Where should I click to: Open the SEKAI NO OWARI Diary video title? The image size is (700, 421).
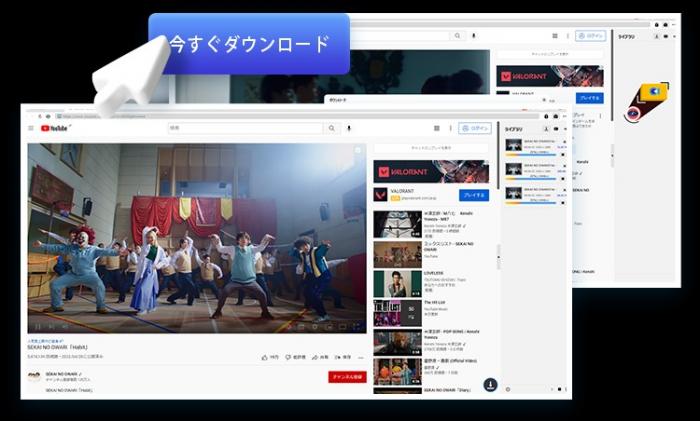pos(447,390)
